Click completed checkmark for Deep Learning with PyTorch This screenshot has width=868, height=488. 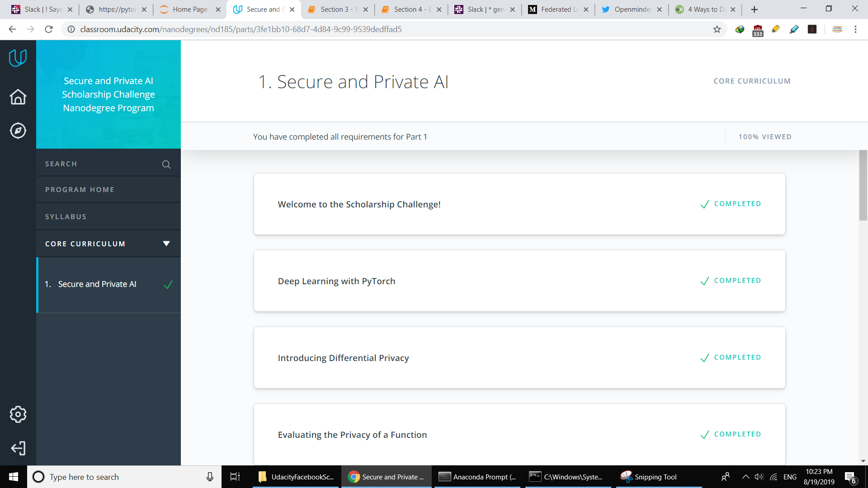(x=704, y=281)
